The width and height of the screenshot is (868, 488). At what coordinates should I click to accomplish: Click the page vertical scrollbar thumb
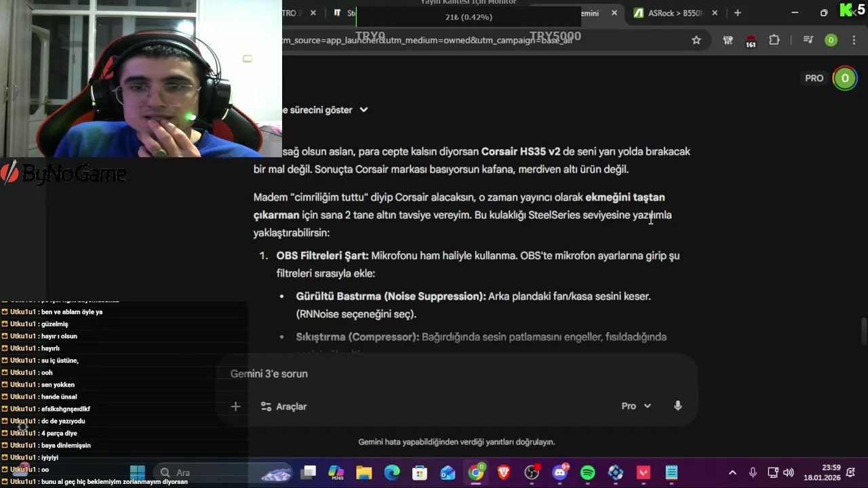coord(863,331)
